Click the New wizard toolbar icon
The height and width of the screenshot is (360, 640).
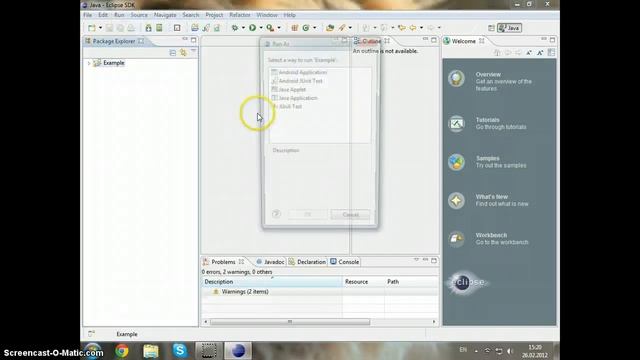click(x=92, y=28)
